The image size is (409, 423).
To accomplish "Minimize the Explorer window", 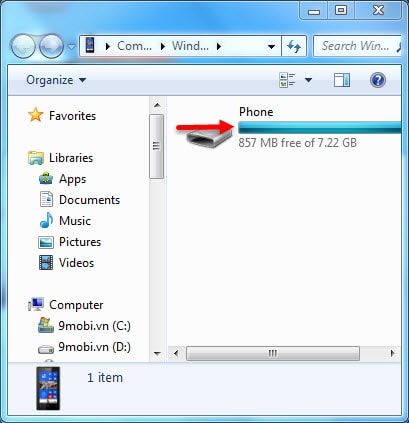I will click(314, 11).
